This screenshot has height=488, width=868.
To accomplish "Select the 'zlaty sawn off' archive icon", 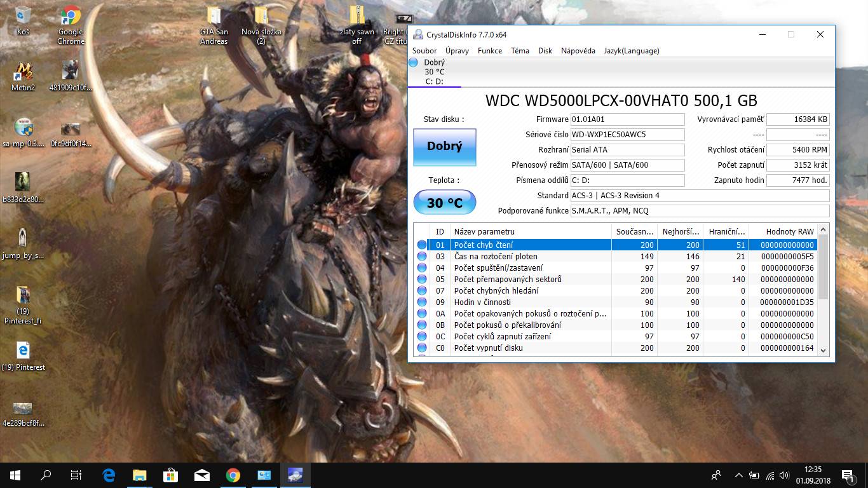I will [x=357, y=25].
